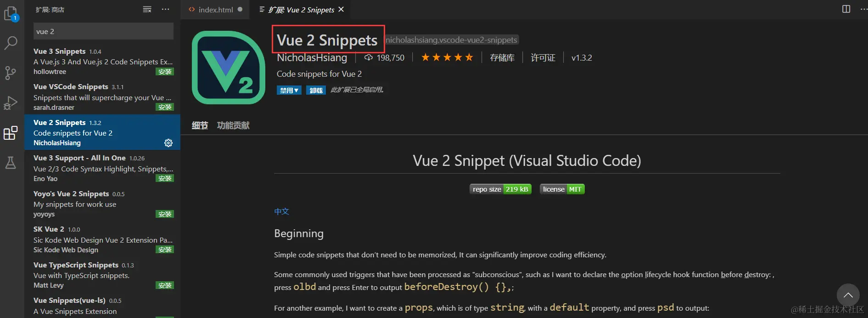Open the Testing flask icon

click(x=11, y=163)
